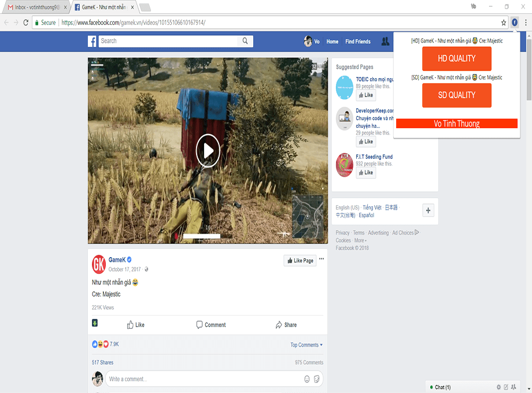
Task: Click the camera icon in the comment box
Action: pyautogui.click(x=316, y=379)
